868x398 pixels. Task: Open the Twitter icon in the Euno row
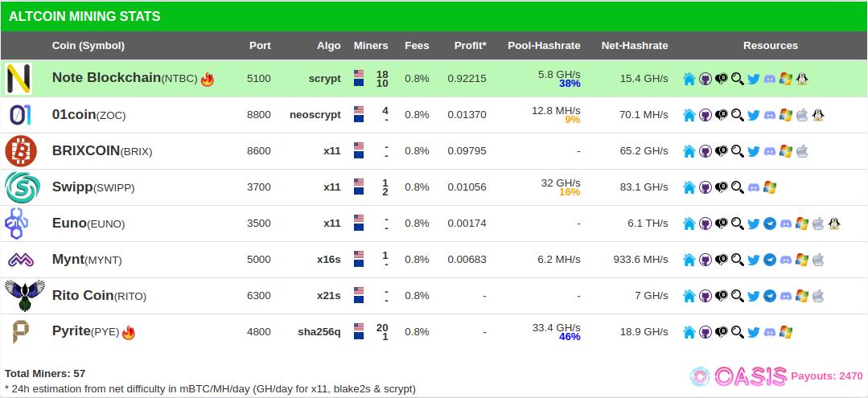pyautogui.click(x=754, y=224)
